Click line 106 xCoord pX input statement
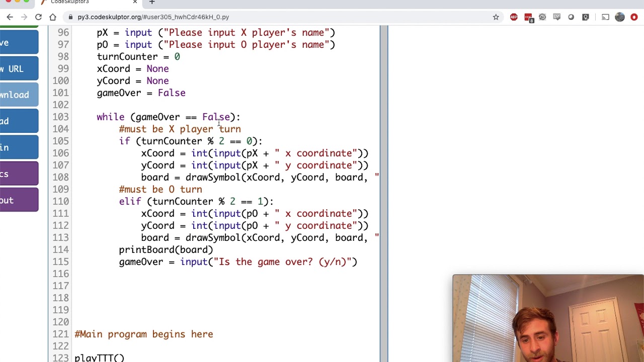644x362 pixels. pos(255,153)
